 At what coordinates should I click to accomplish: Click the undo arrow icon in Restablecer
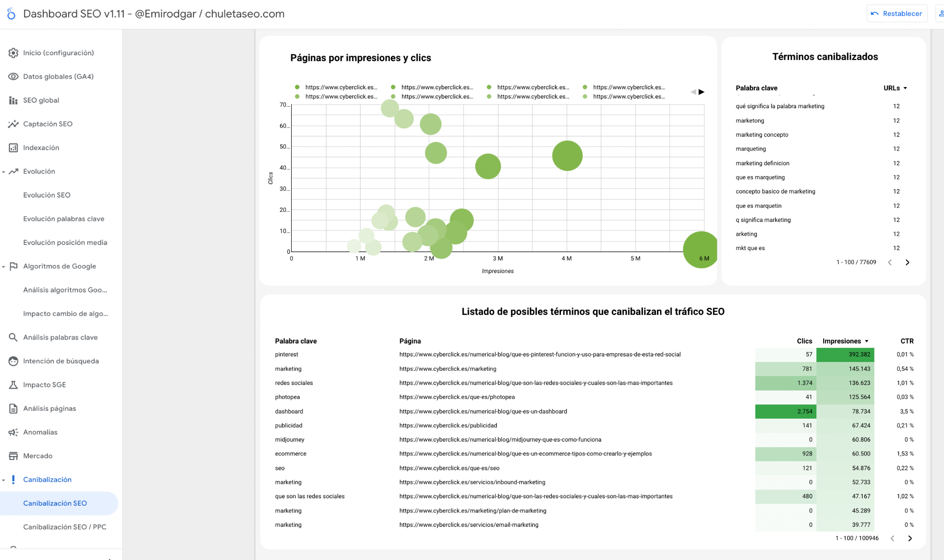point(874,13)
